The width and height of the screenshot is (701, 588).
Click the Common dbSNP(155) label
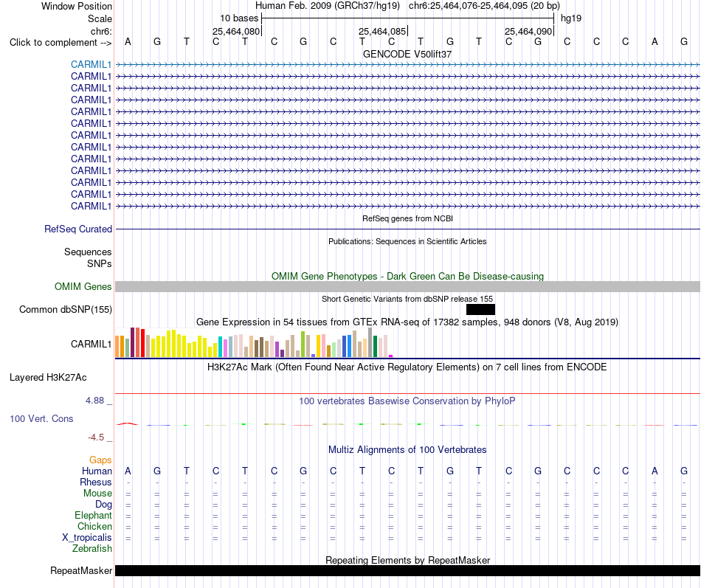tap(65, 309)
